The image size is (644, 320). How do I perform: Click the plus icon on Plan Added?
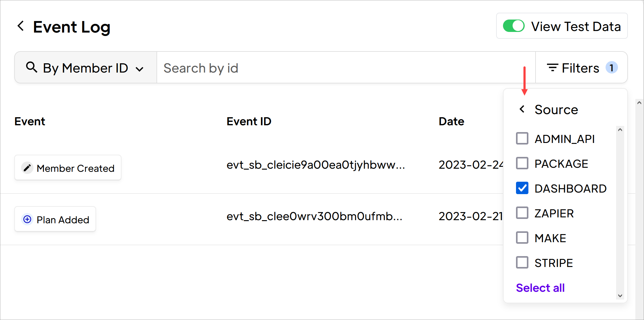27,220
